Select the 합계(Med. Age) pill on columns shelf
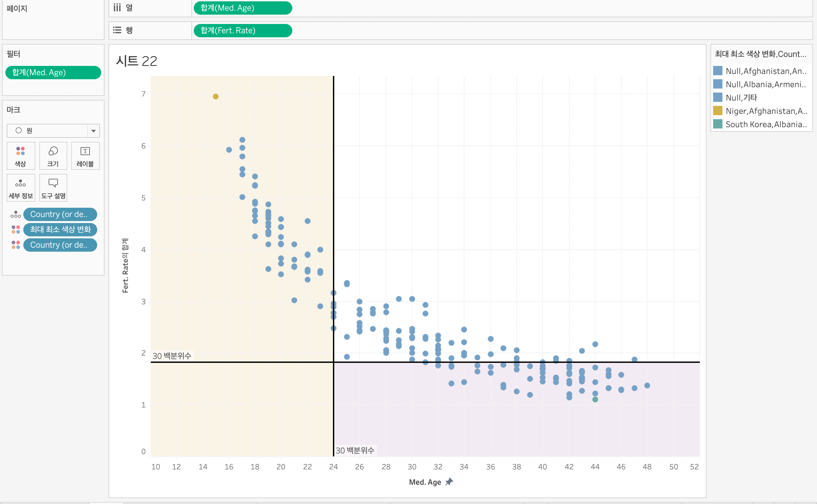The width and height of the screenshot is (817, 504). click(x=243, y=8)
